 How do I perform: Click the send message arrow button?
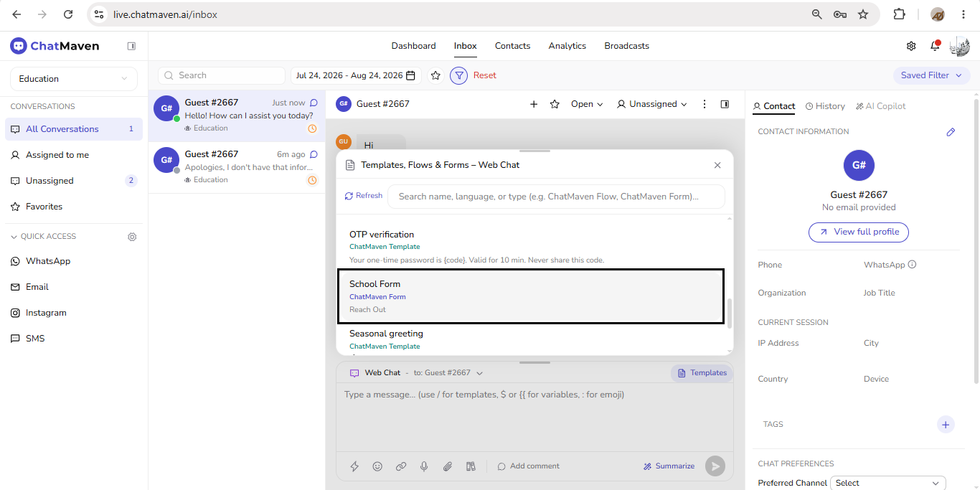[x=715, y=466]
